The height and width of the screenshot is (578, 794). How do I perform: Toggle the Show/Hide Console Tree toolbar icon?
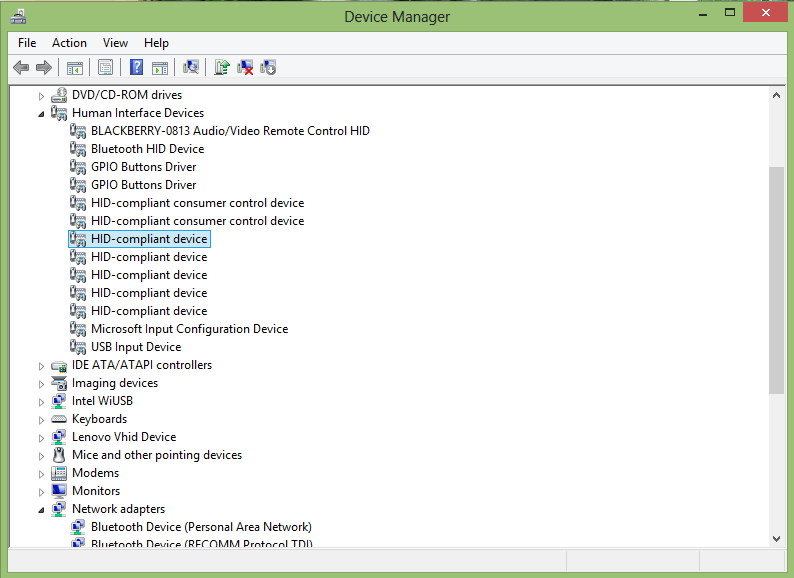[x=74, y=67]
